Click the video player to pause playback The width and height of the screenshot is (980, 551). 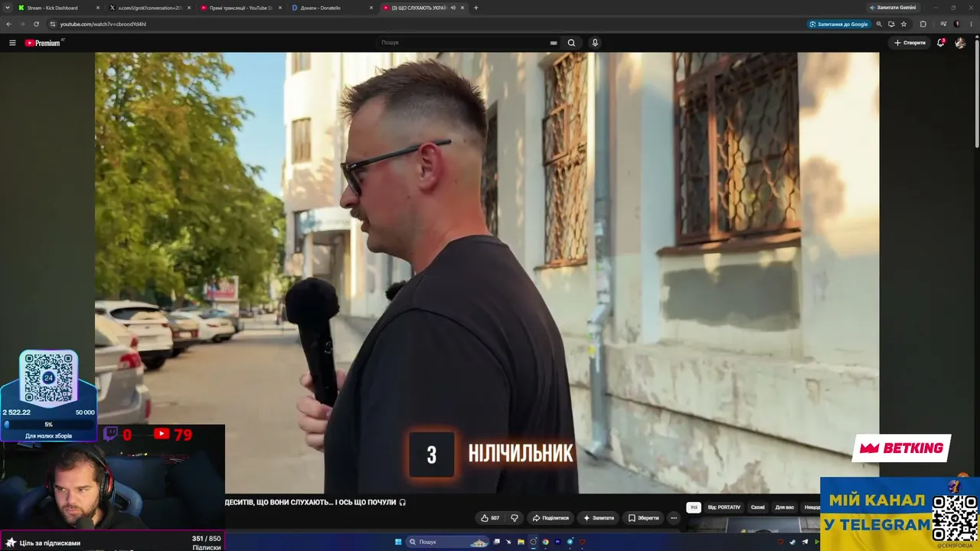pos(487,272)
